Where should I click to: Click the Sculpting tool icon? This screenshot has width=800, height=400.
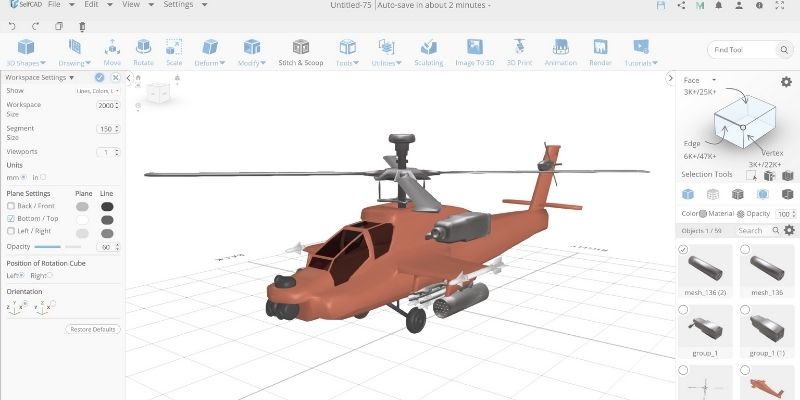(430, 51)
